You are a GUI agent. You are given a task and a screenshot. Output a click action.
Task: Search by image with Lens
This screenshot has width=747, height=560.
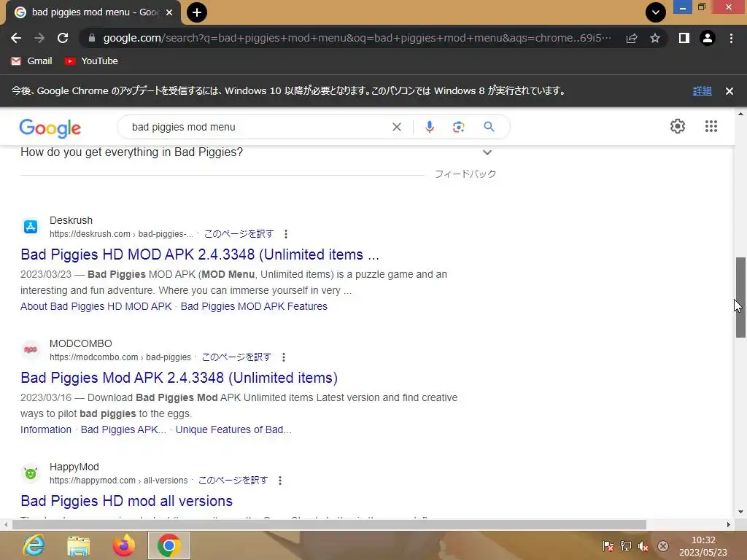point(458,127)
